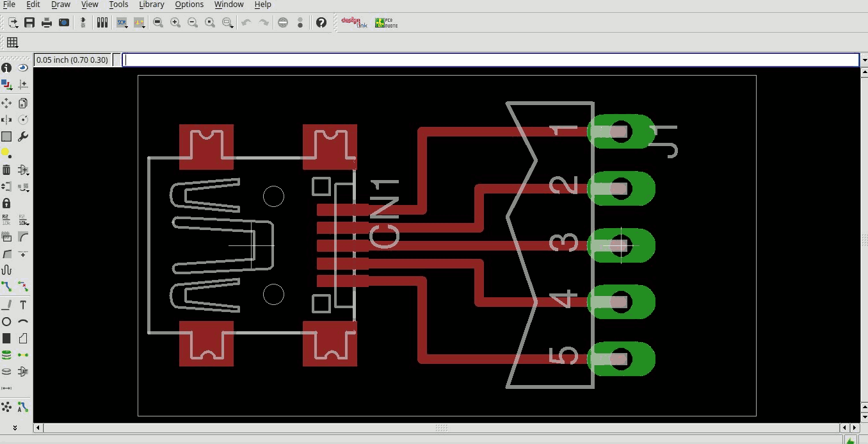Click the coordinate display 0.05 inch
The width and height of the screenshot is (868, 444).
point(72,60)
